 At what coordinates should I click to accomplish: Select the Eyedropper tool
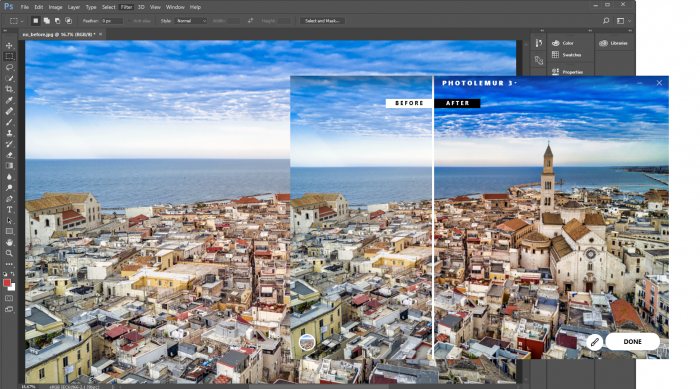click(x=9, y=100)
